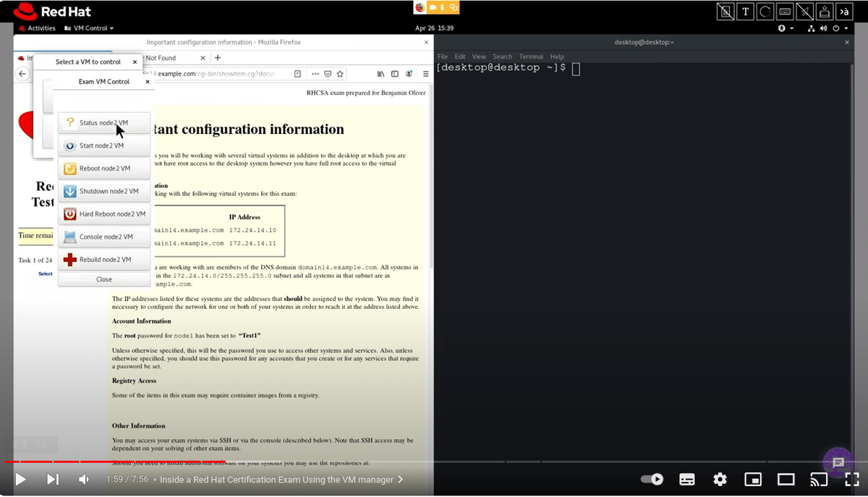Open video settings gear
The image size is (868, 497).
(x=720, y=479)
